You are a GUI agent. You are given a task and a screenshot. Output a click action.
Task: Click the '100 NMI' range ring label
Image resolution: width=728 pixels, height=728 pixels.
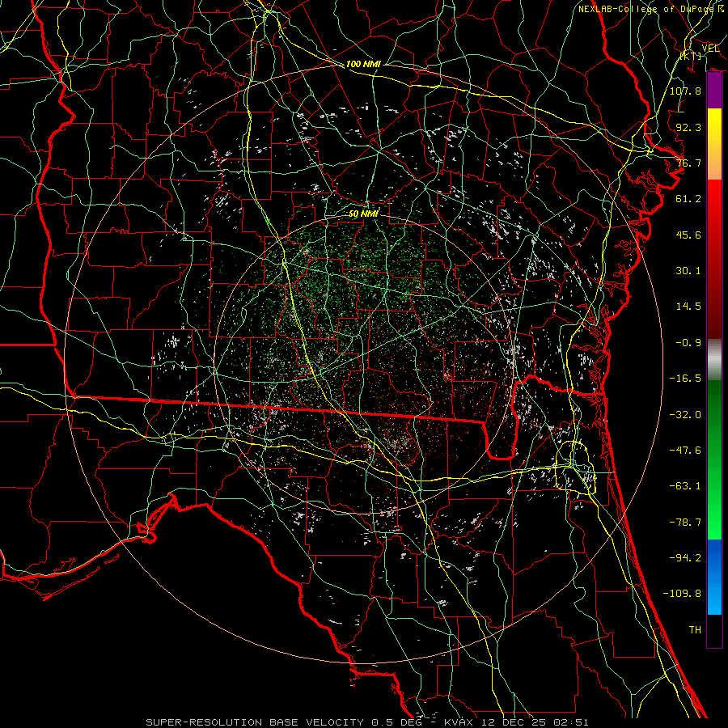coord(363,64)
